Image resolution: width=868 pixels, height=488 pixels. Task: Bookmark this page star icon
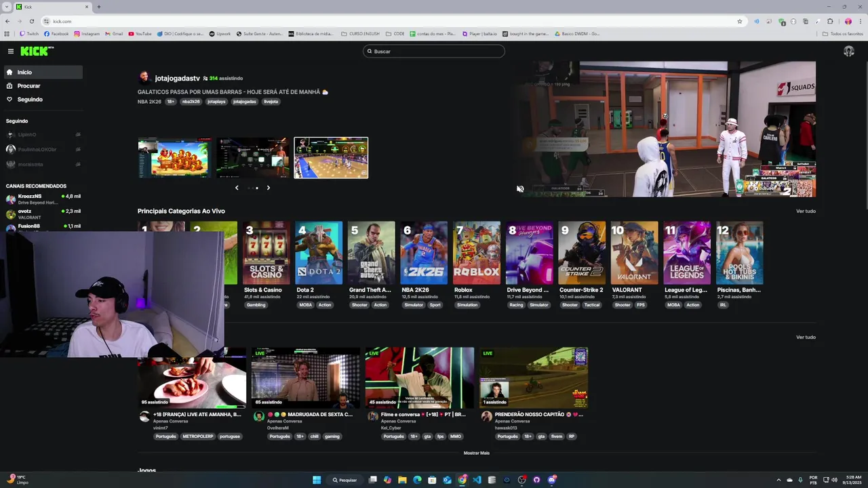pyautogui.click(x=740, y=21)
